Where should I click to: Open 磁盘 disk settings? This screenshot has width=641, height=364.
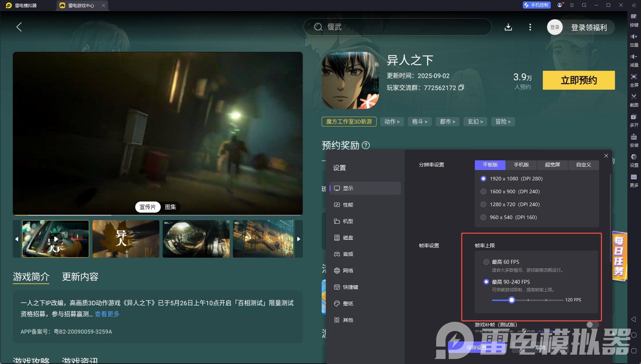pos(365,238)
